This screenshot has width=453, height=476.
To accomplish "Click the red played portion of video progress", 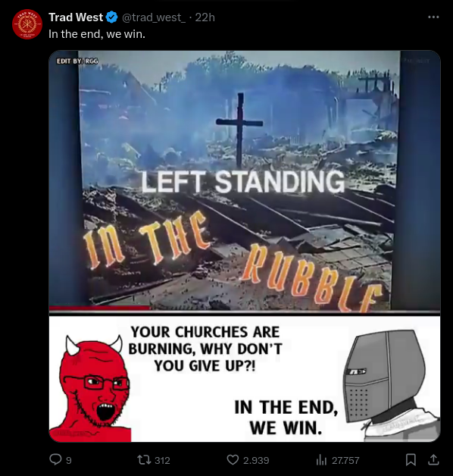I will (x=99, y=308).
